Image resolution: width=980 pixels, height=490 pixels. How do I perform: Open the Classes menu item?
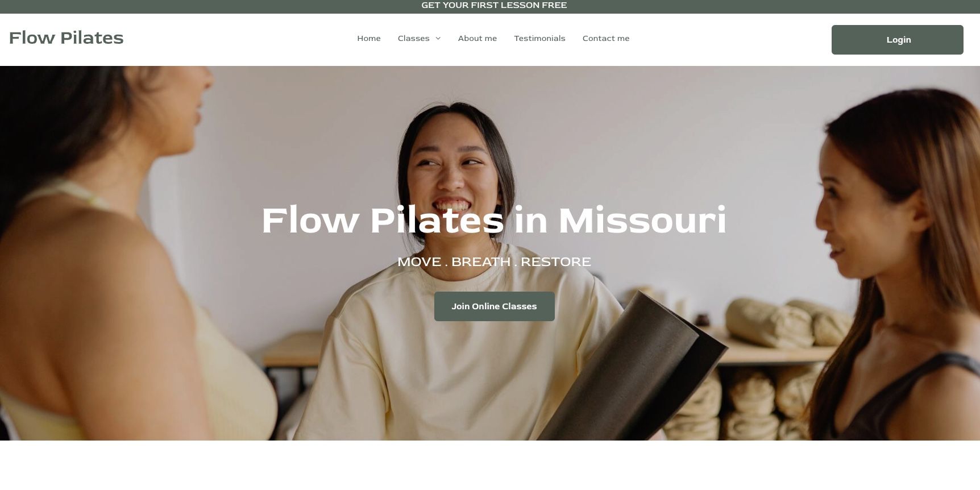pyautogui.click(x=413, y=39)
